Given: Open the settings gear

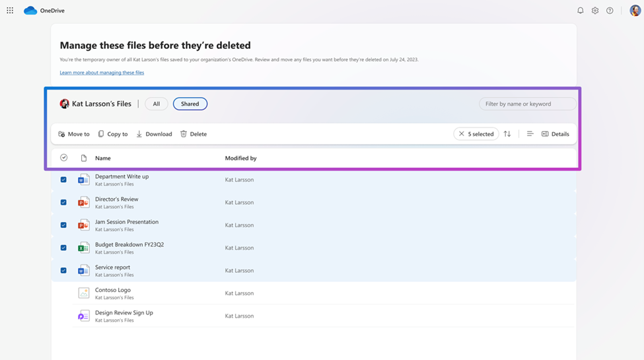Looking at the screenshot, I should coord(594,11).
